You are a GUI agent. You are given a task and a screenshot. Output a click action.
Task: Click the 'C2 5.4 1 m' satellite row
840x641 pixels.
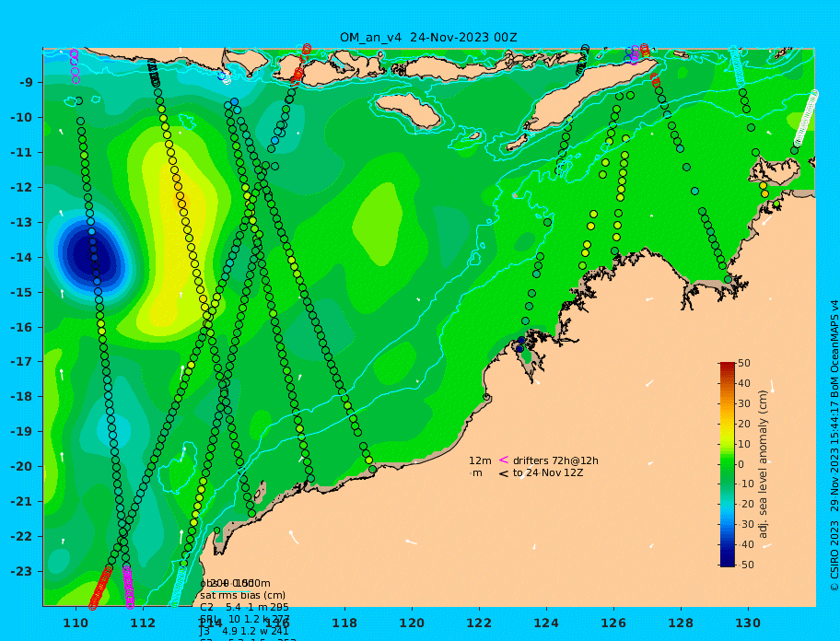244,607
